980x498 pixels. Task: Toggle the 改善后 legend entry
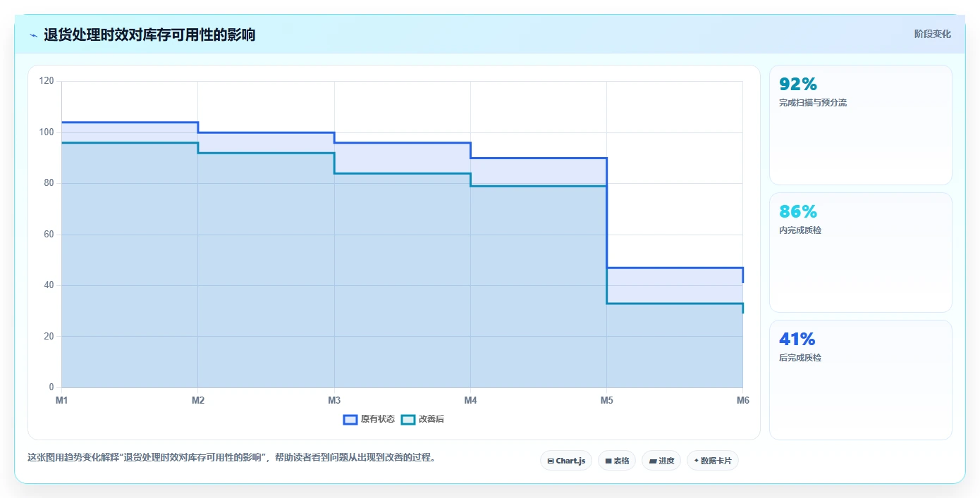coord(422,419)
